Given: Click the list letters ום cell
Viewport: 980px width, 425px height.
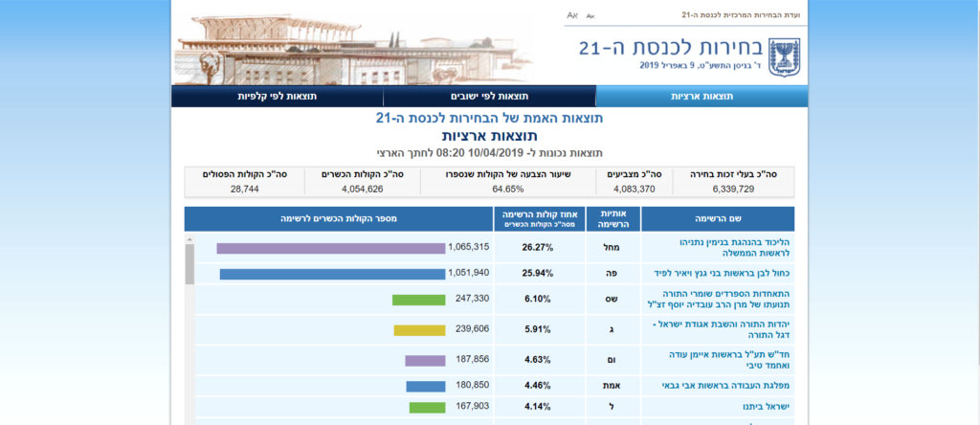Looking at the screenshot, I should (613, 360).
